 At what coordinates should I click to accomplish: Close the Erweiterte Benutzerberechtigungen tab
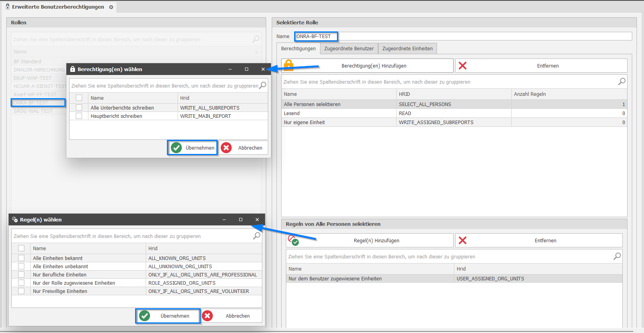[x=111, y=7]
